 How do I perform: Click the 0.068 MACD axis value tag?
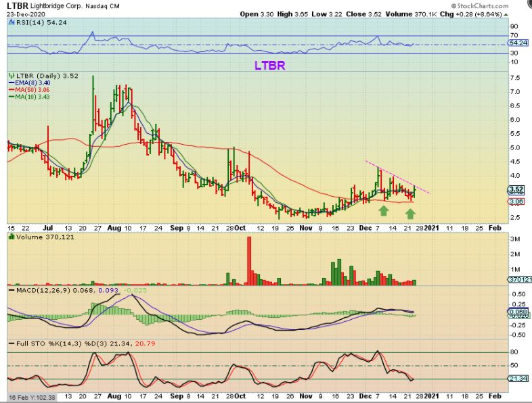(x=518, y=312)
